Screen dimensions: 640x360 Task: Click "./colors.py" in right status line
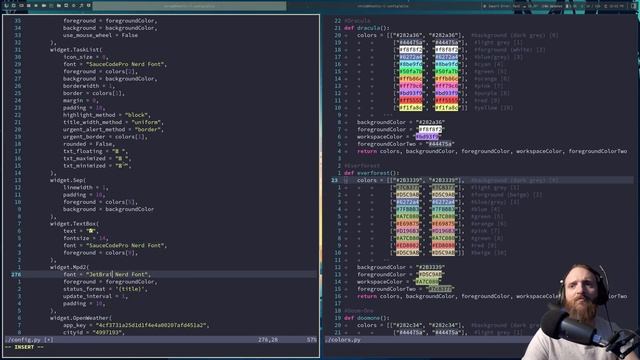point(343,340)
